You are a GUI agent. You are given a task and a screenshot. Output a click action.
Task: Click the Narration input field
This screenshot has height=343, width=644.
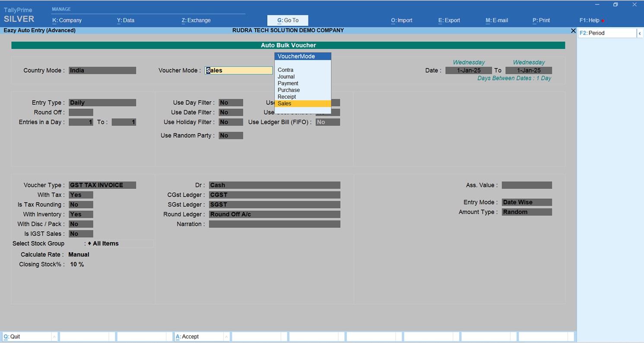(274, 224)
